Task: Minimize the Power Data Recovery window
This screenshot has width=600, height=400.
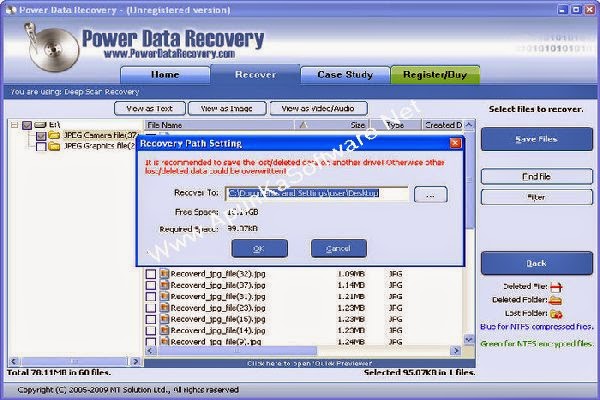Action: click(x=562, y=10)
